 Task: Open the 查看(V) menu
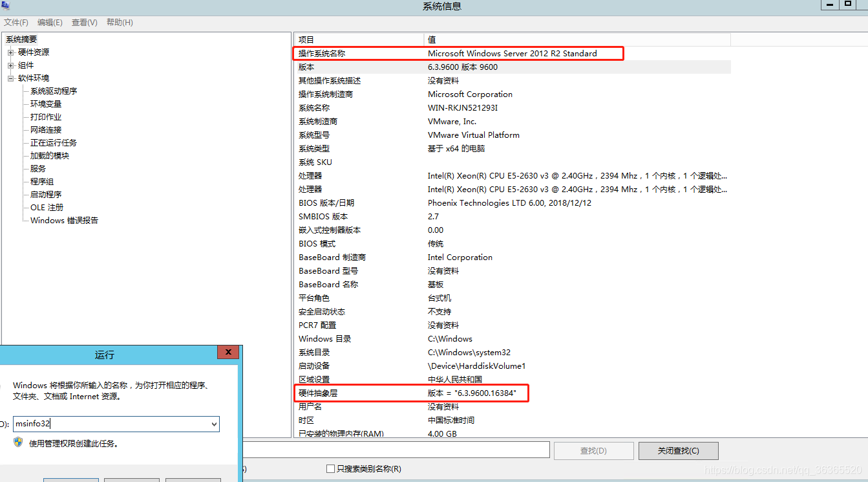(85, 23)
